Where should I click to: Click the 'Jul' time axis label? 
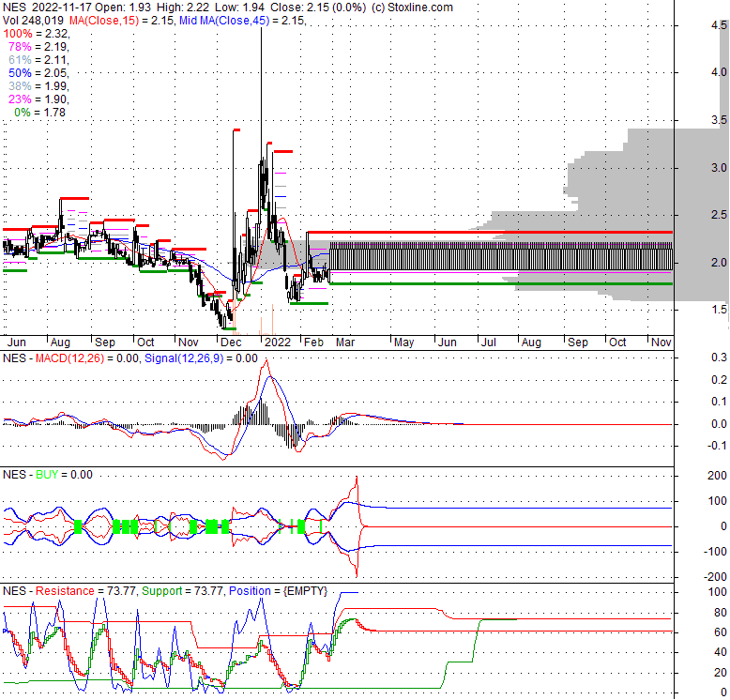click(488, 342)
